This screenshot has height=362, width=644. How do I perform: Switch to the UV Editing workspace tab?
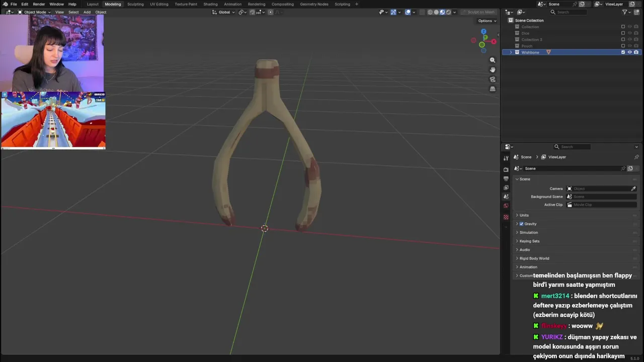click(x=159, y=4)
